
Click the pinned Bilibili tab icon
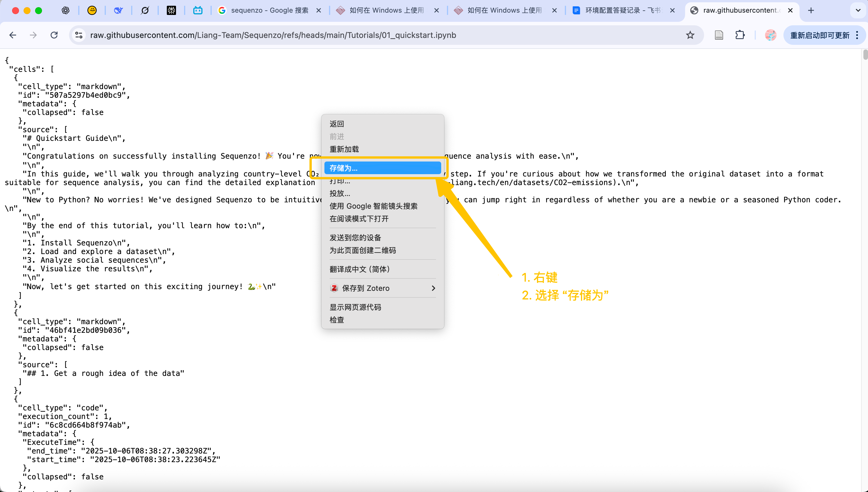pyautogui.click(x=198, y=10)
